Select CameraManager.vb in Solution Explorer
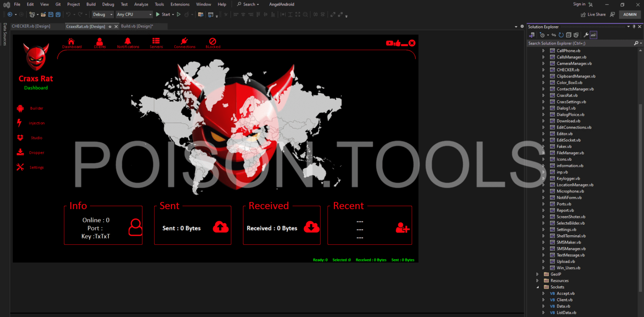The image size is (644, 317). click(574, 63)
